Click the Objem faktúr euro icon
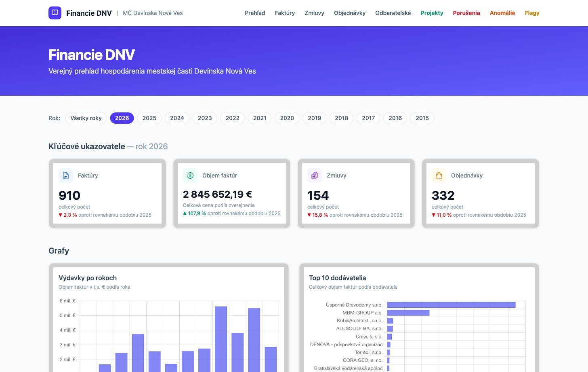588x372 pixels. [x=190, y=175]
